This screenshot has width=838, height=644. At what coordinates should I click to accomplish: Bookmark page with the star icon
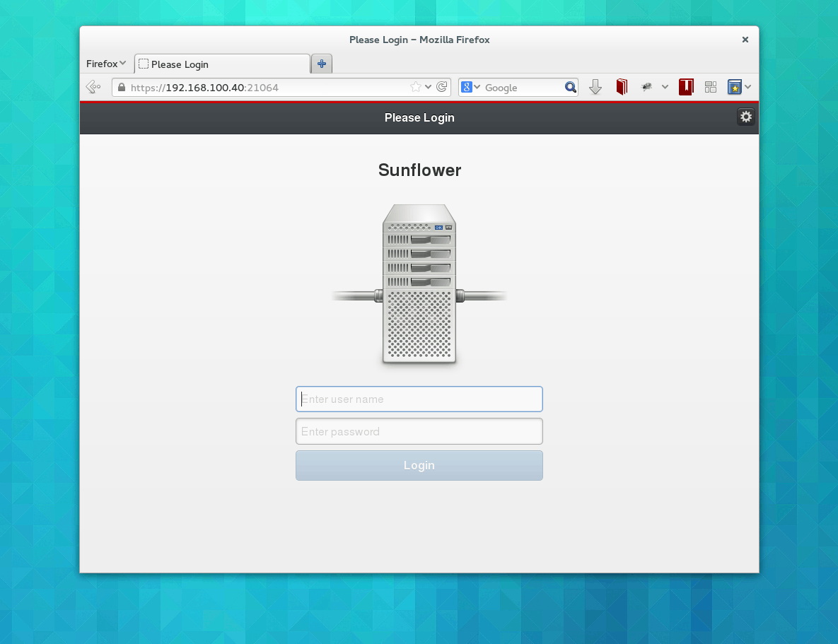click(x=416, y=87)
